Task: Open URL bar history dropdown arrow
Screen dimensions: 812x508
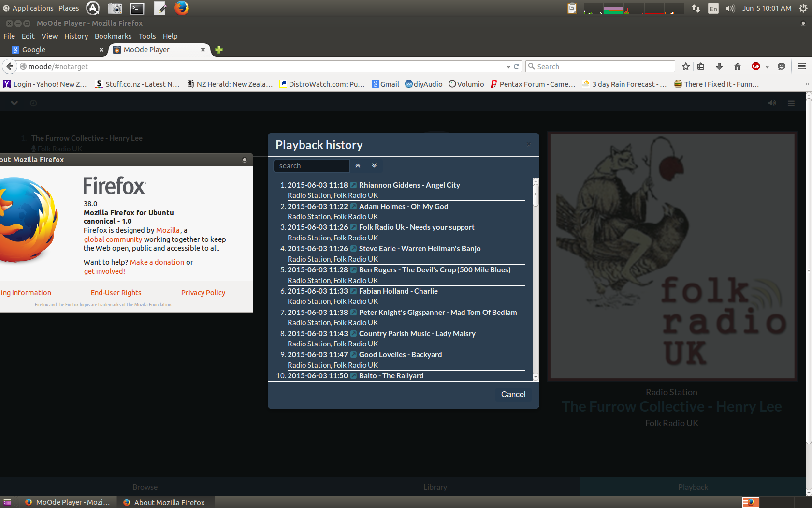Action: click(508, 67)
